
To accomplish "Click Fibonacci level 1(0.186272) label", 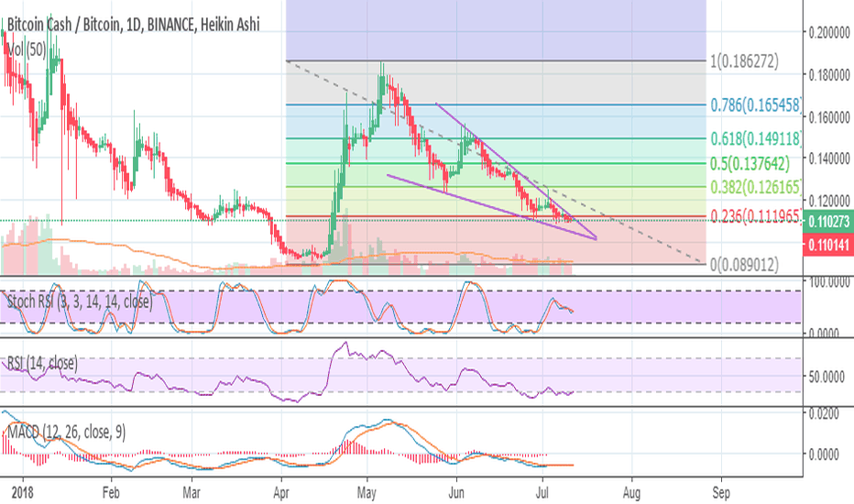I will (x=745, y=61).
